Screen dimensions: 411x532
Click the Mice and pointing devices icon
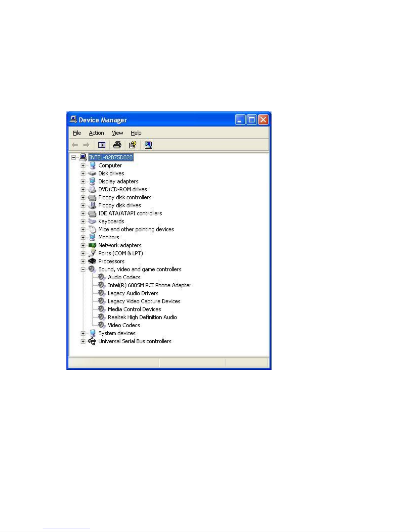click(x=92, y=229)
